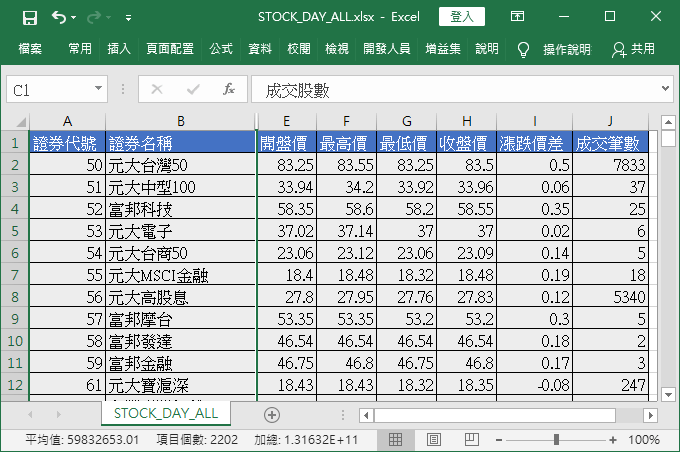This screenshot has height=452, width=680.
Task: Click the 漲跌價差 header cell
Action: click(534, 142)
